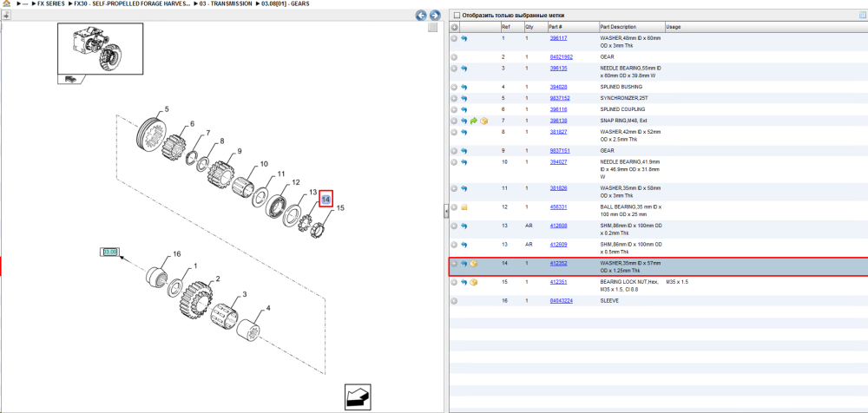The image size is (868, 413).
Task: Select the row marker for BALL BEARING row
Action: coord(454,207)
